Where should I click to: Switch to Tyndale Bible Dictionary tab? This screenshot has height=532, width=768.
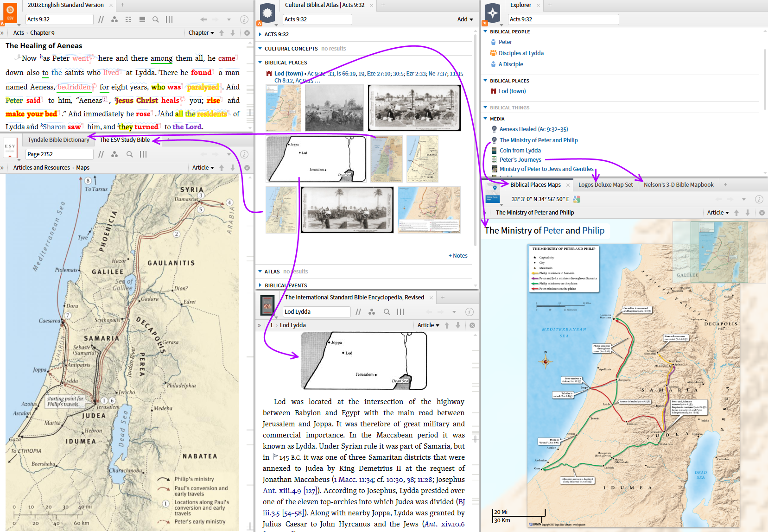pos(58,140)
